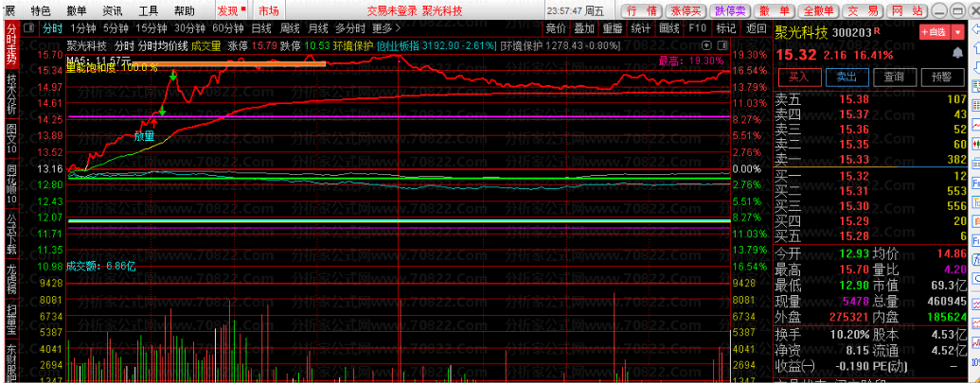Toggle the 统计 statistics option
The image size is (980, 383).
[x=641, y=28]
